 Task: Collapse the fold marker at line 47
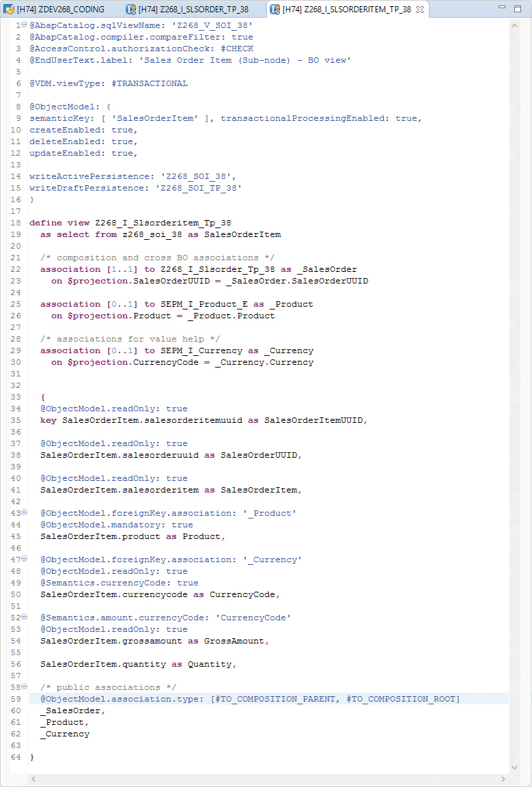click(x=24, y=559)
